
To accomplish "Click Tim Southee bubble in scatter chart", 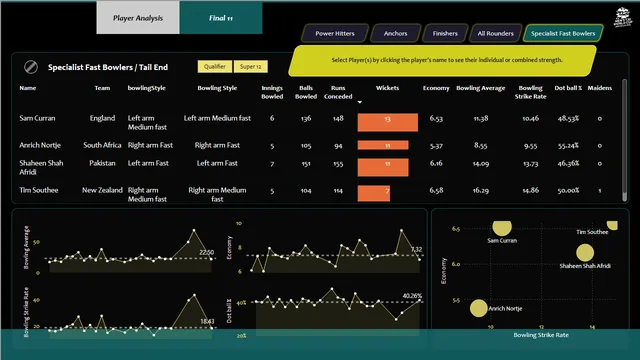I will [x=612, y=224].
